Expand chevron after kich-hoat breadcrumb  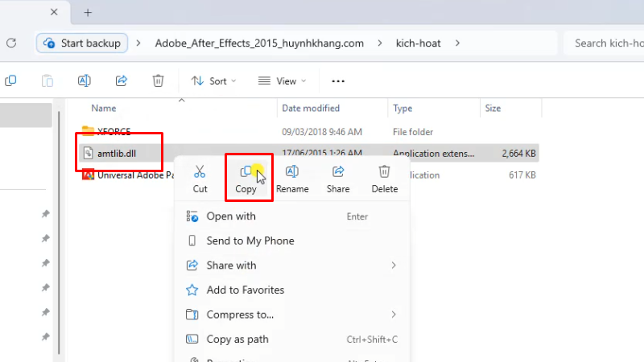click(x=457, y=43)
